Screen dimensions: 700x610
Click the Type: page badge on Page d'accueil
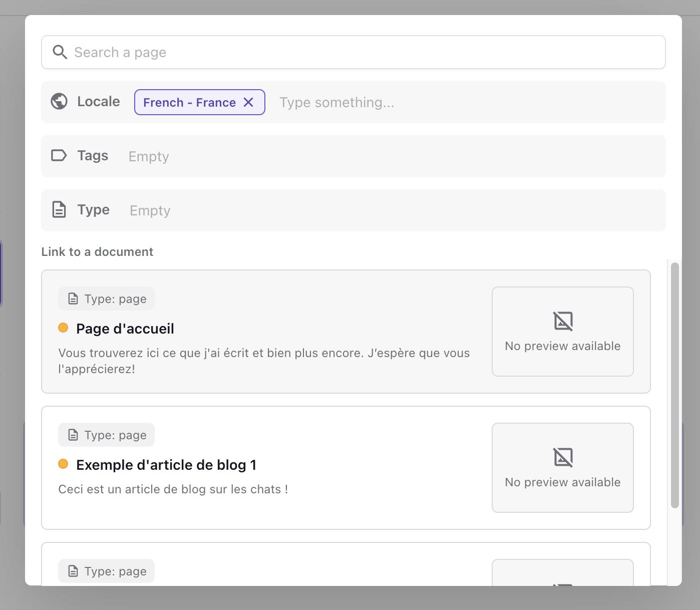pyautogui.click(x=107, y=299)
